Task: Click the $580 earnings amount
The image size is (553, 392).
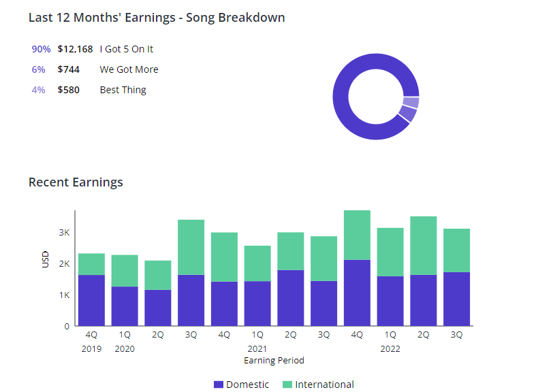Action: click(x=68, y=90)
